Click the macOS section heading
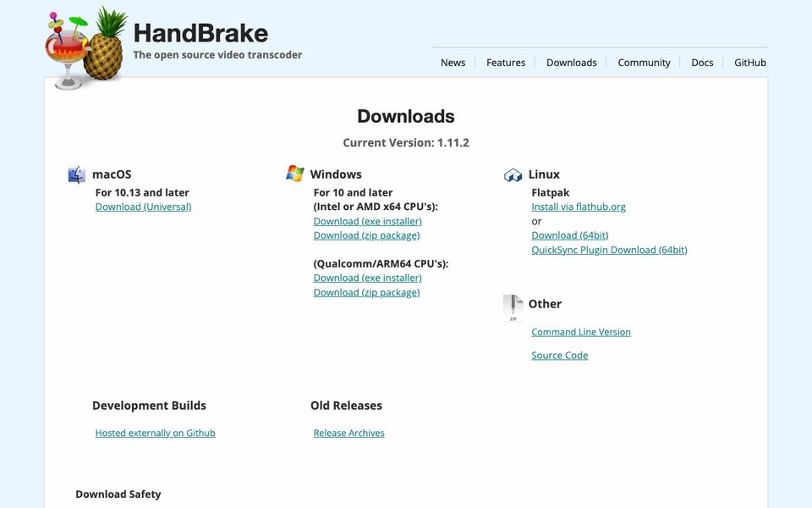 112,174
